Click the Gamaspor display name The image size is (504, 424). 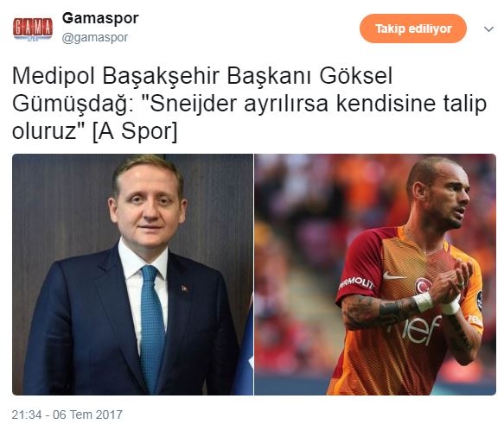point(100,18)
